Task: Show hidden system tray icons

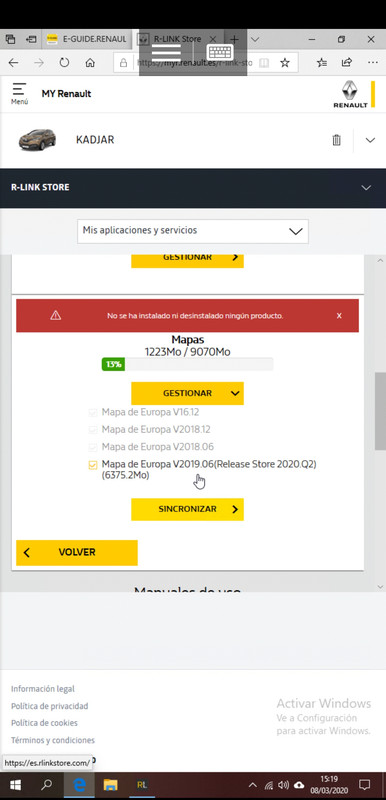Action: [x=252, y=785]
